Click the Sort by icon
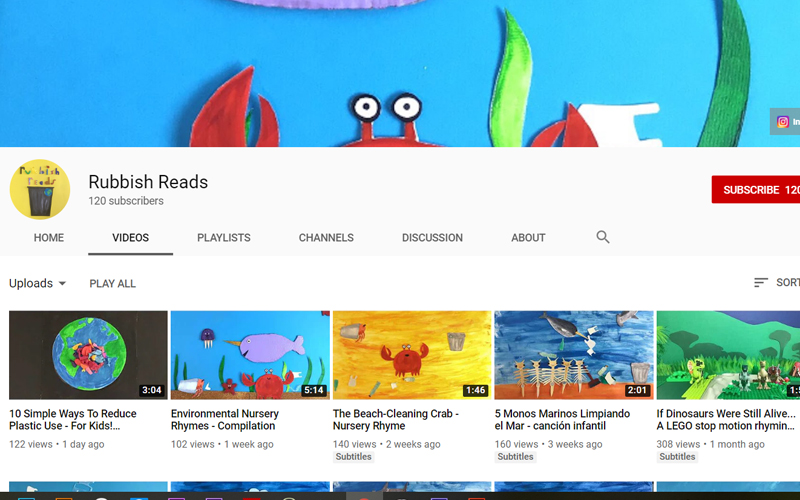 pos(761,283)
